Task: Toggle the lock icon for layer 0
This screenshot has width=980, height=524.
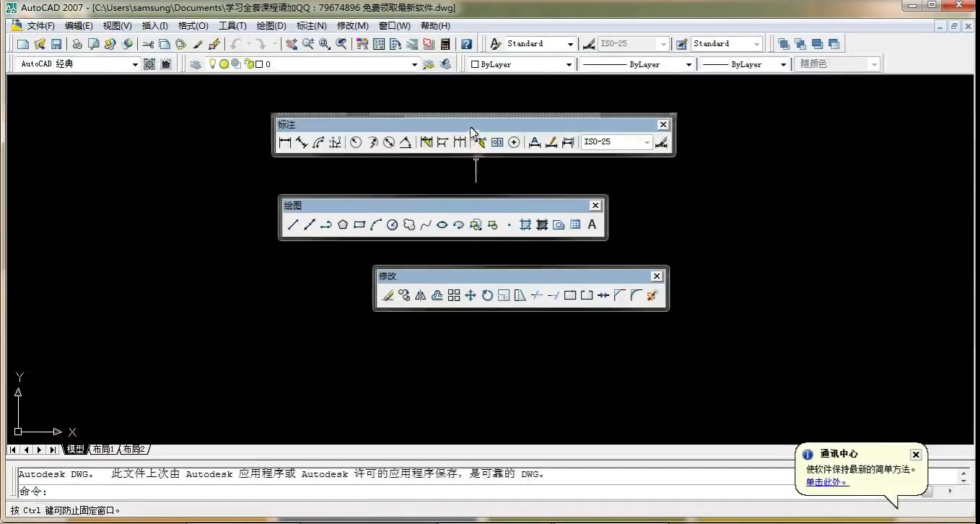Action: click(x=248, y=64)
